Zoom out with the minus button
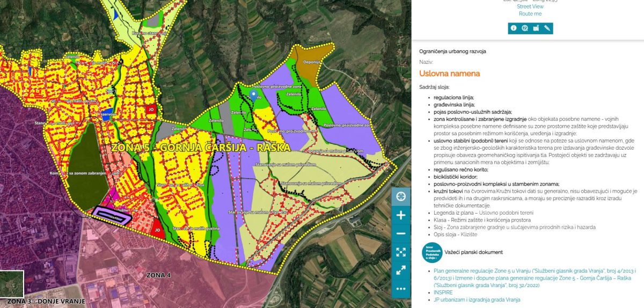Viewport: 644px width, 308px height. pyautogui.click(x=401, y=233)
